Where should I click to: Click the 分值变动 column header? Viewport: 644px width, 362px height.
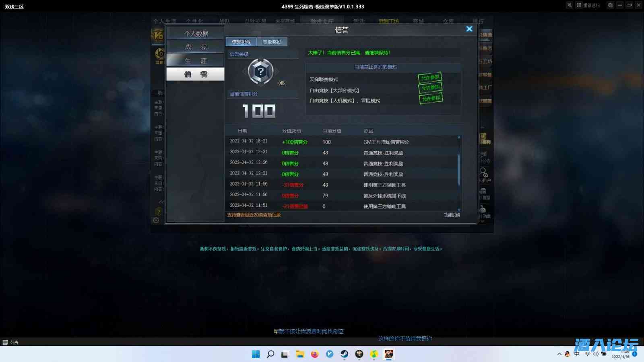tap(291, 131)
